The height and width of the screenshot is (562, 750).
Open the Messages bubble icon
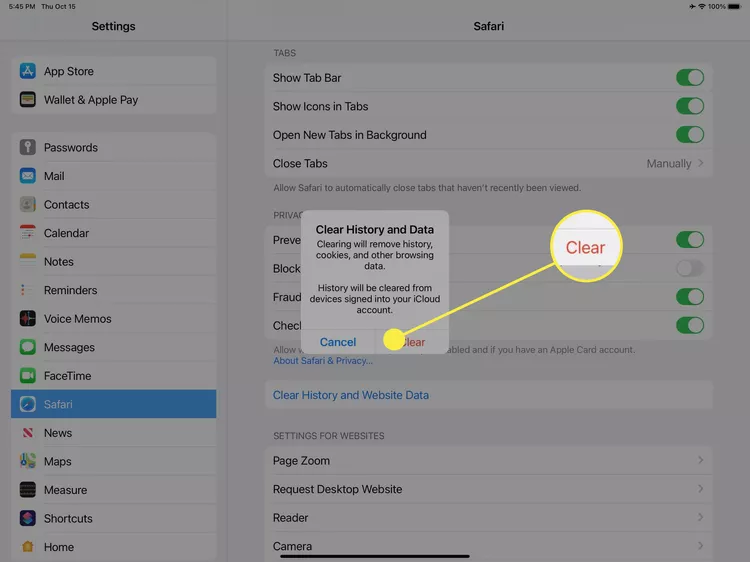28,347
